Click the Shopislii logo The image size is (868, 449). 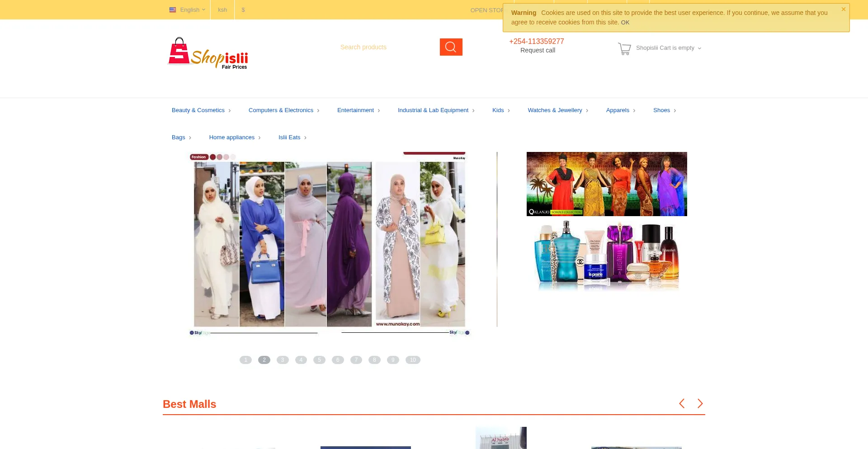tap(208, 53)
